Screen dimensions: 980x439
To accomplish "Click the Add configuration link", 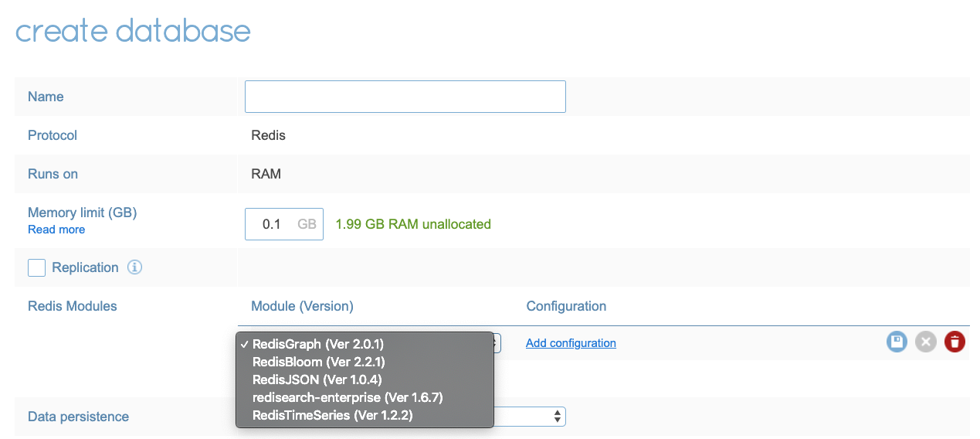I will [x=571, y=343].
